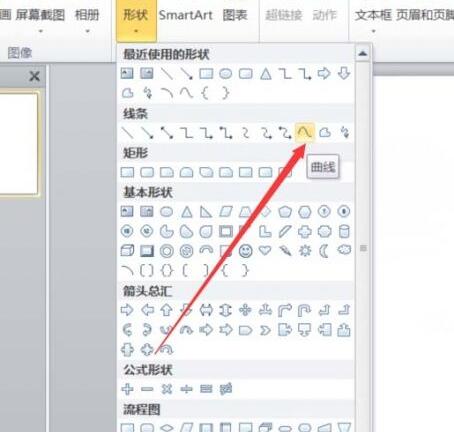The width and height of the screenshot is (454, 432).
Task: Select the slide thumbnail in the pane
Action: (18, 144)
